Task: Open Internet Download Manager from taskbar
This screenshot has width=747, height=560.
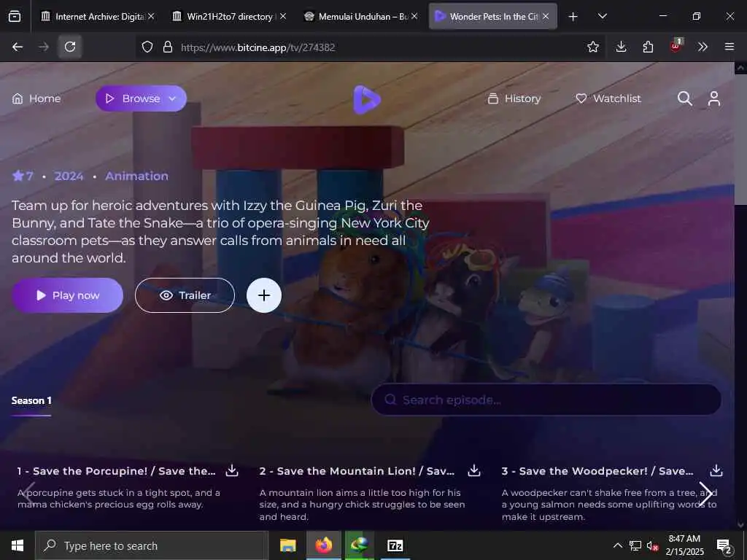Action: tap(360, 545)
